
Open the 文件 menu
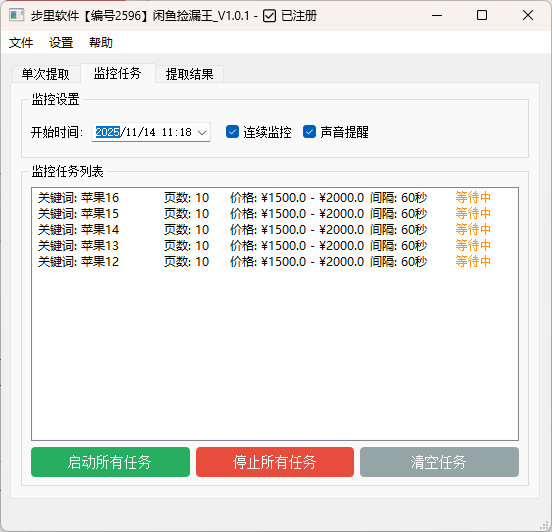(21, 43)
